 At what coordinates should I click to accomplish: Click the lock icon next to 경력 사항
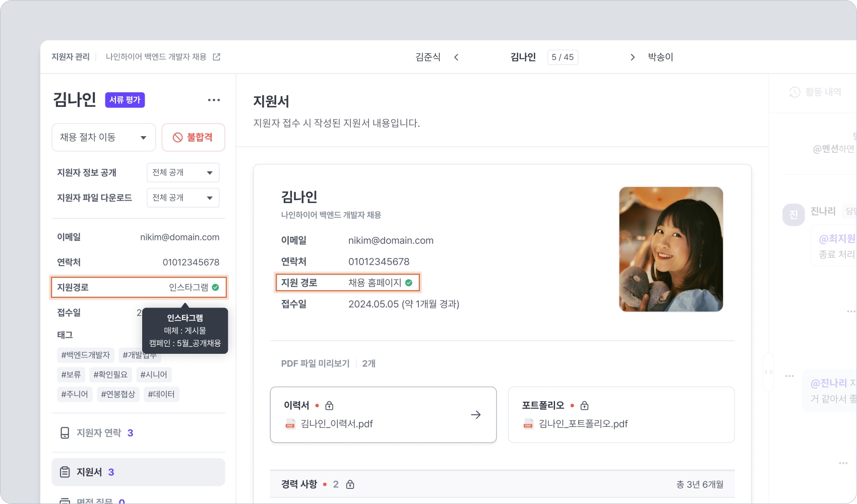coord(350,484)
